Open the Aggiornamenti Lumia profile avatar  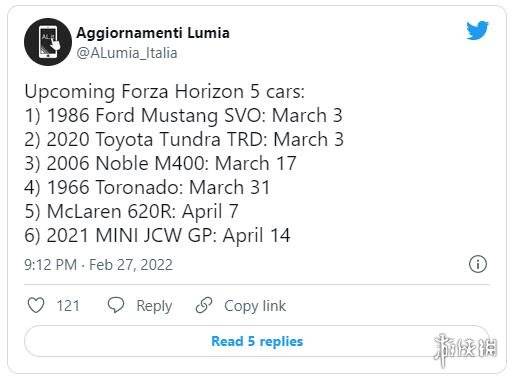click(48, 42)
